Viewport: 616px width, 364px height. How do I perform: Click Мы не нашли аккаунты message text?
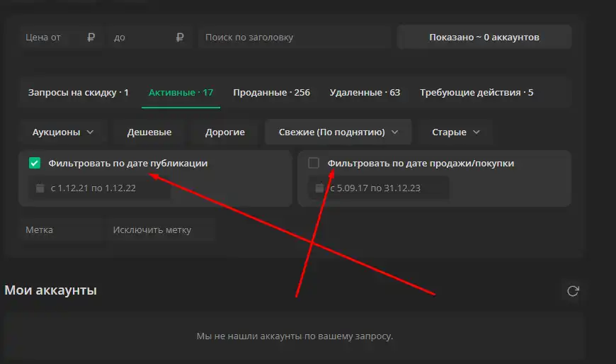pos(295,336)
